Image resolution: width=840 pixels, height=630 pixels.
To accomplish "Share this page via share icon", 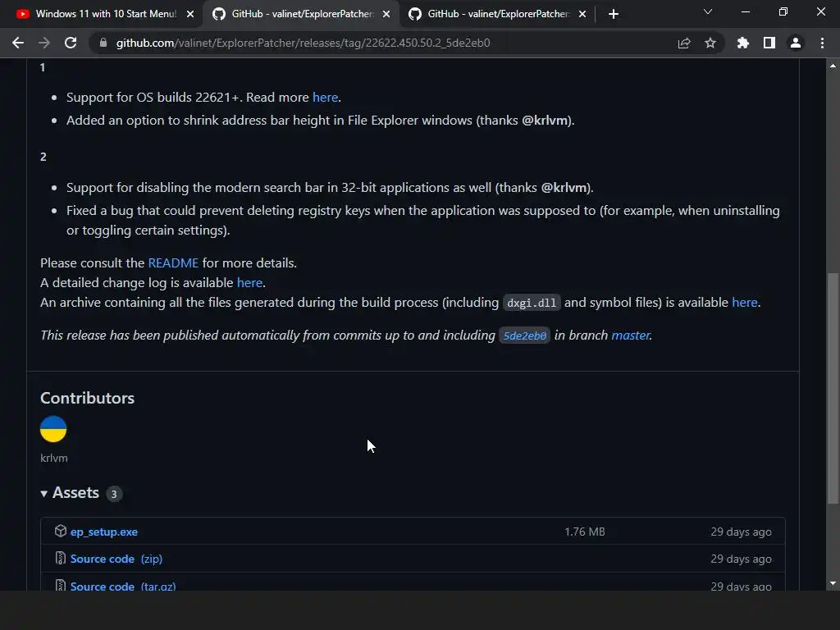I will [684, 43].
